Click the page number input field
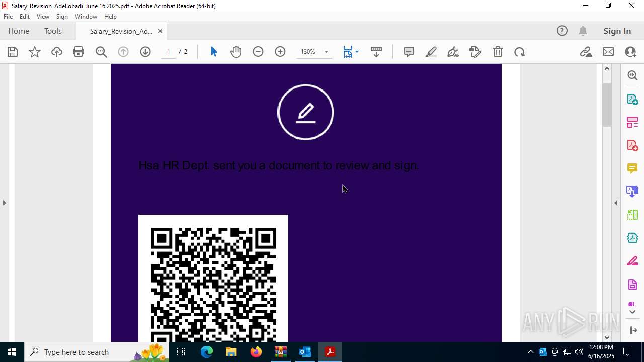 tap(169, 52)
